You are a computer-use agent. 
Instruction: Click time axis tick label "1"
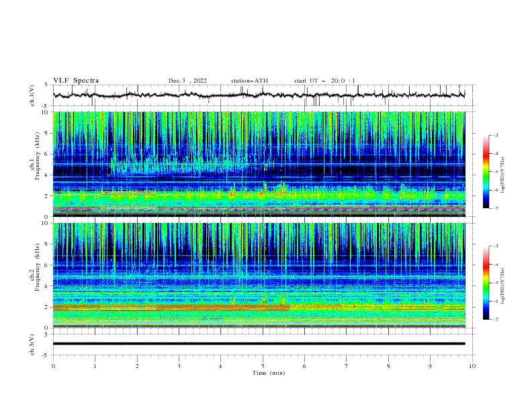pos(95,366)
